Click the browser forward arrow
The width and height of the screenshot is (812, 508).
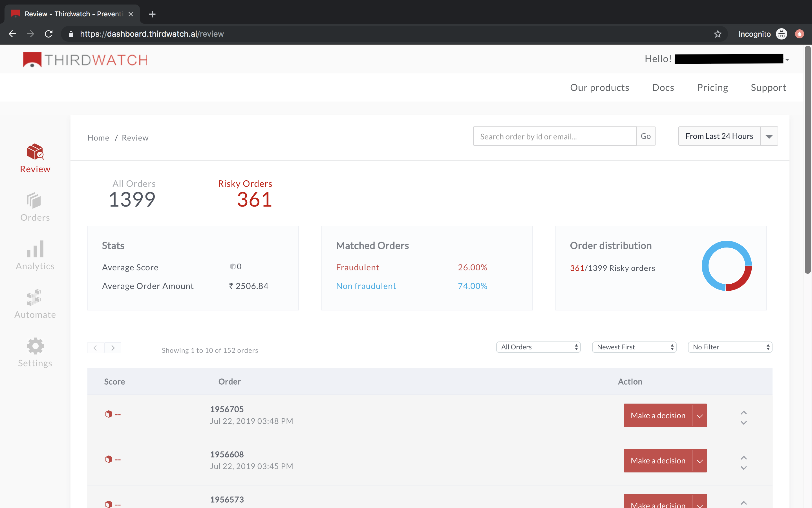(30, 34)
